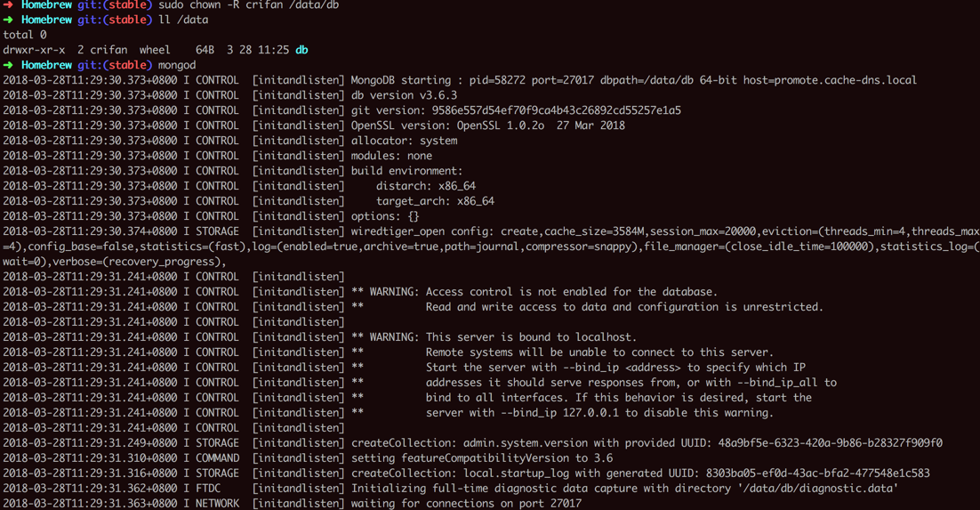The height and width of the screenshot is (510, 980).
Task: Click 'setting featureCompatibilityVersion to 3.6'
Action: click(482, 458)
